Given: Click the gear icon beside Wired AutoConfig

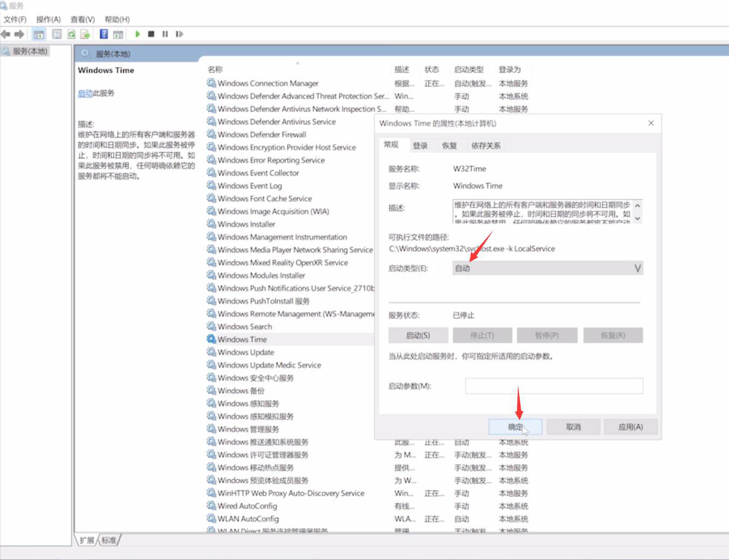Looking at the screenshot, I should click(x=212, y=506).
